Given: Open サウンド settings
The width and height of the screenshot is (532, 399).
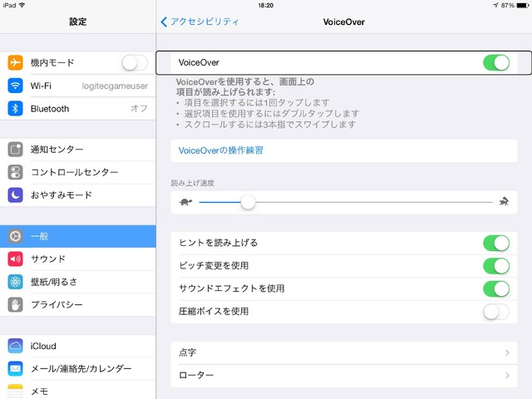Looking at the screenshot, I should pyautogui.click(x=77, y=259).
